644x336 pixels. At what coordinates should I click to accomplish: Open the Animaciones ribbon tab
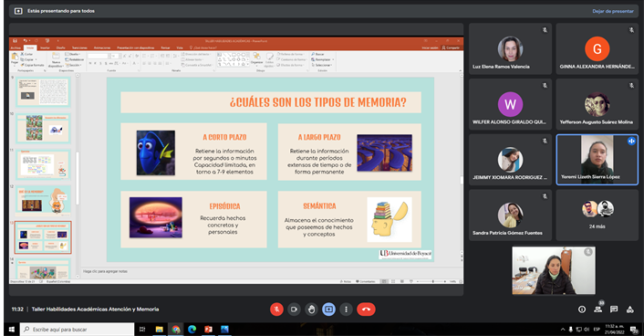tap(102, 47)
